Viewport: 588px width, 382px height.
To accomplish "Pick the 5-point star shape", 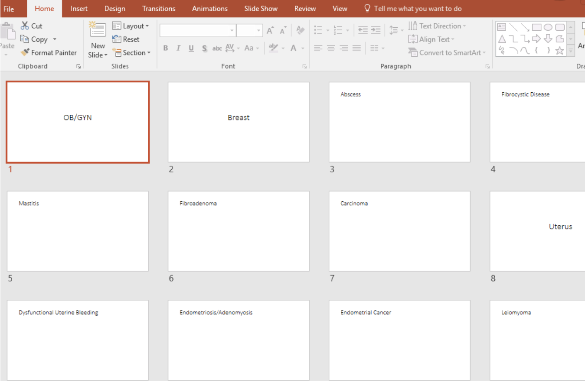I will click(560, 51).
